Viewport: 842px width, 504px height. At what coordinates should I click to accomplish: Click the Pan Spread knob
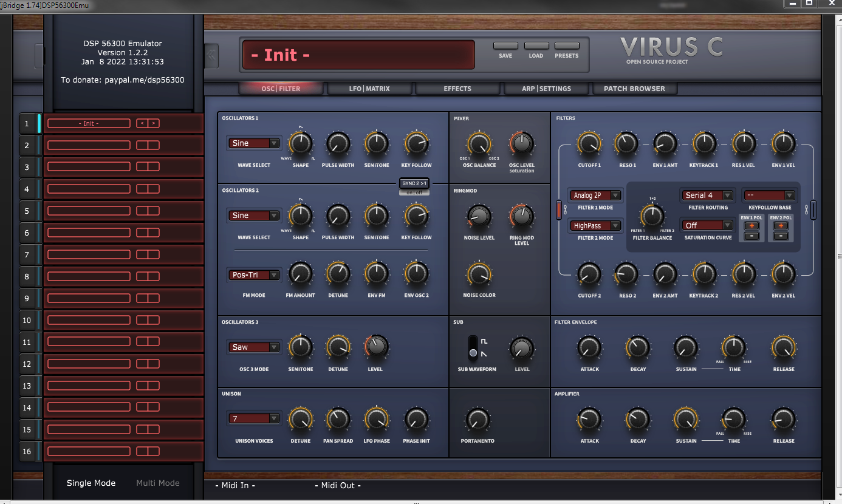[x=338, y=419]
